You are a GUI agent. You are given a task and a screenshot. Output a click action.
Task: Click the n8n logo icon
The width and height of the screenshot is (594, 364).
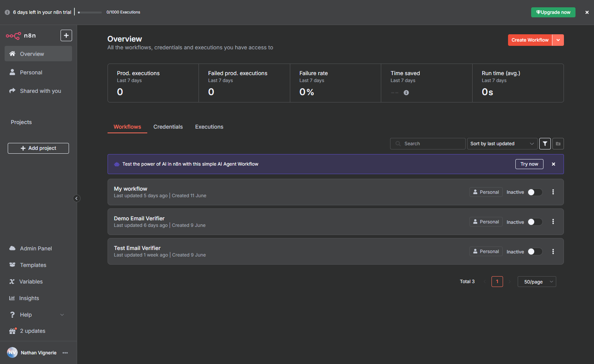[13, 36]
